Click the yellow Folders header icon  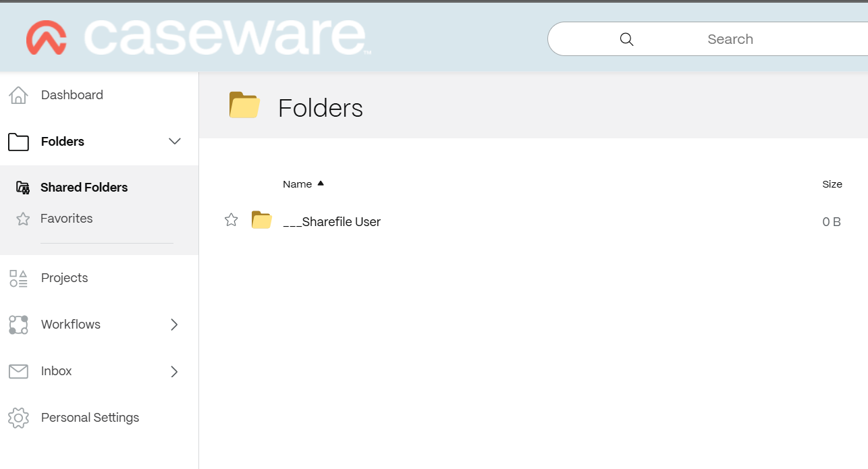click(244, 105)
